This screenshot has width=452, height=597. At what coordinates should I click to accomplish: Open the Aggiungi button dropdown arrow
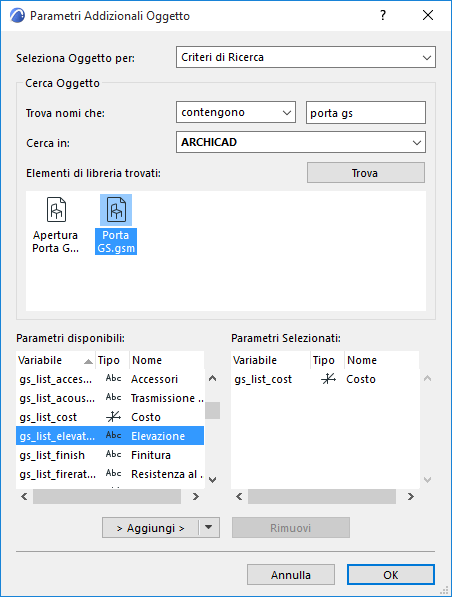(x=209, y=527)
